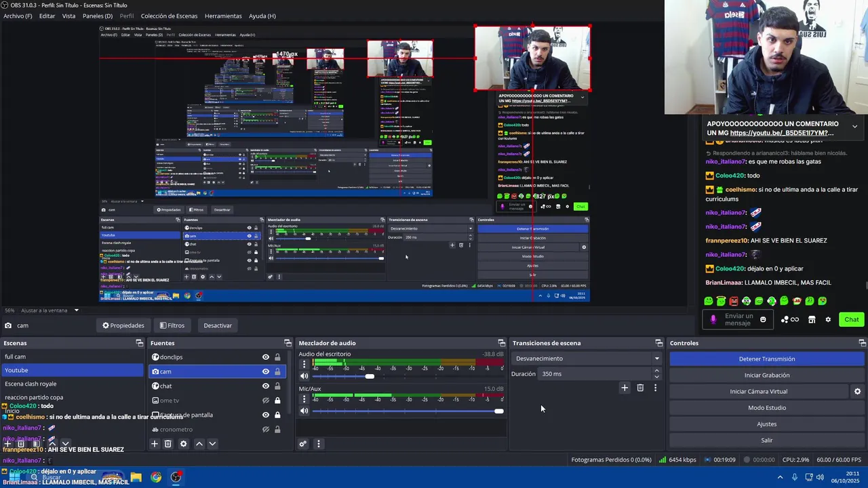The image size is (868, 488).
Task: Click OBS Studio icon in taskbar
Action: click(x=176, y=477)
